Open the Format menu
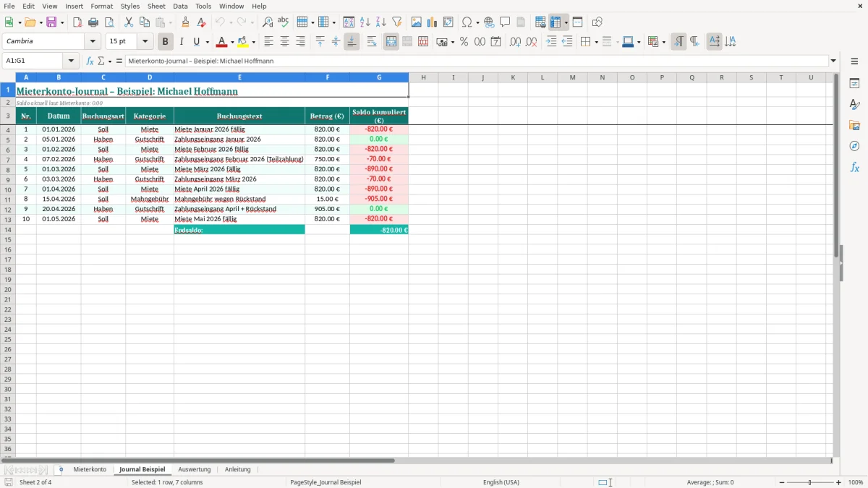Viewport: 868px width, 488px height. coord(101,6)
